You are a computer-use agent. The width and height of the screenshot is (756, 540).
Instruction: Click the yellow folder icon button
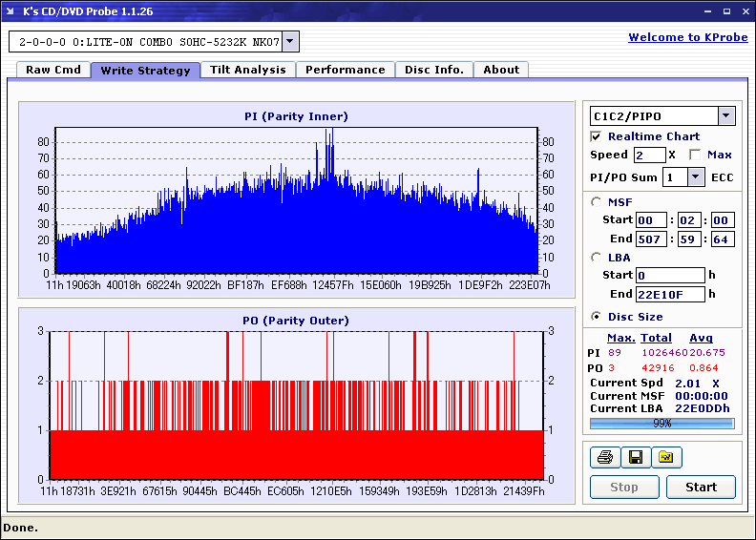pyautogui.click(x=666, y=458)
